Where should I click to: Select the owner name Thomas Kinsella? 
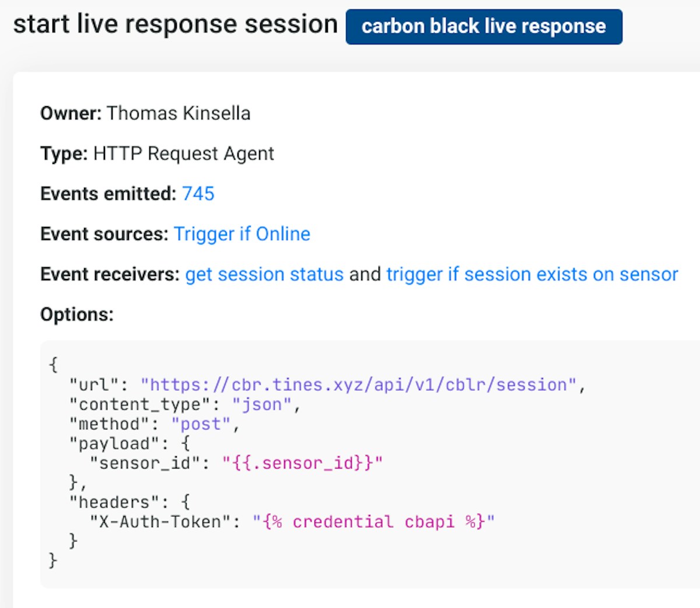178,113
